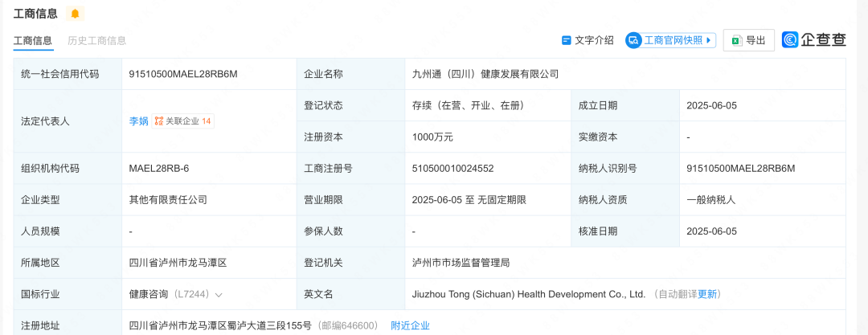Click the Excel icon in 导出 button
This screenshot has width=868, height=335.
tap(737, 40)
